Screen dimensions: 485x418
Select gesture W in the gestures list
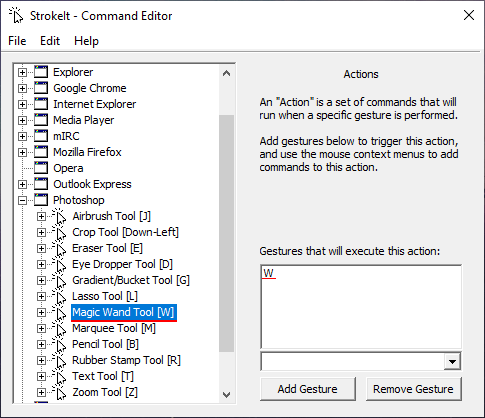click(x=269, y=273)
